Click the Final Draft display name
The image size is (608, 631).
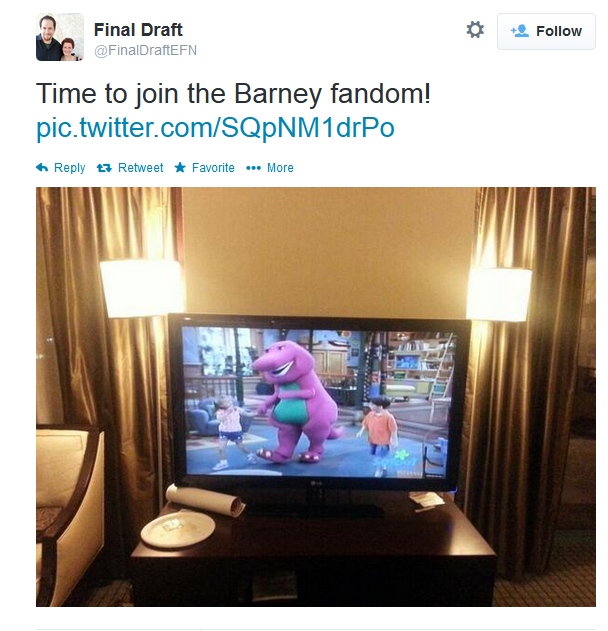pos(138,30)
